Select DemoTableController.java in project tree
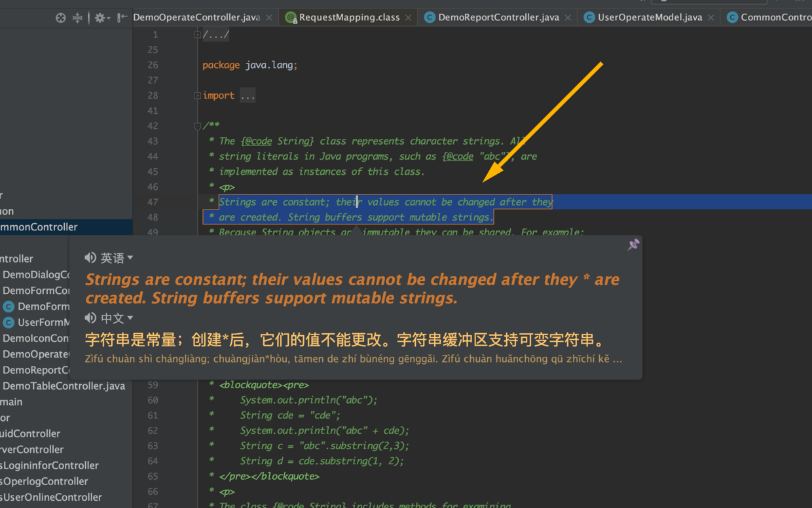This screenshot has height=508, width=812. tap(64, 386)
